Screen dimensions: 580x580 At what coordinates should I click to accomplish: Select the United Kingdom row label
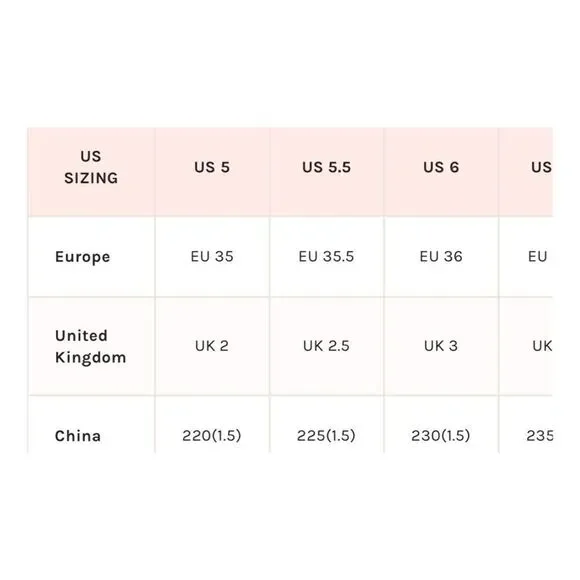(91, 347)
